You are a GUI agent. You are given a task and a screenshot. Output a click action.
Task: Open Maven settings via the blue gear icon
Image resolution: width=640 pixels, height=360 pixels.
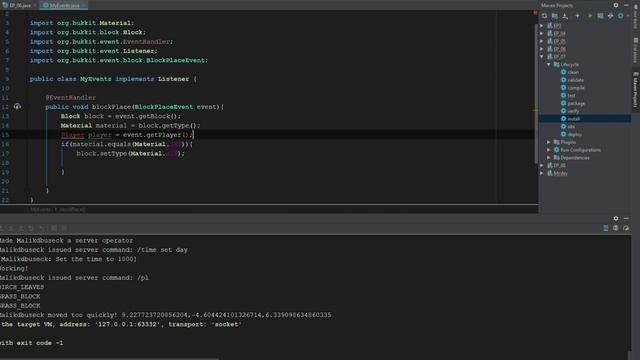[x=620, y=16]
